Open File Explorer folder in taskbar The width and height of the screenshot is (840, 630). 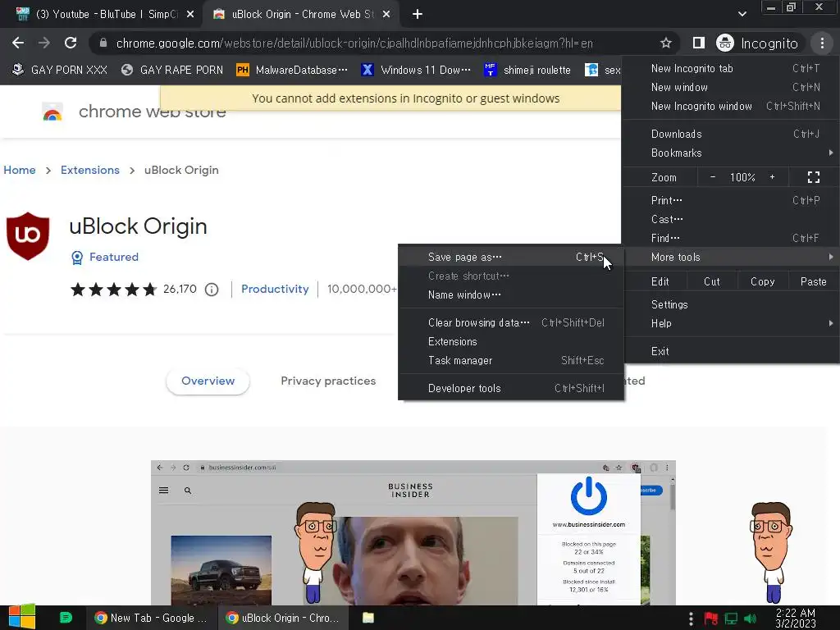(x=368, y=618)
